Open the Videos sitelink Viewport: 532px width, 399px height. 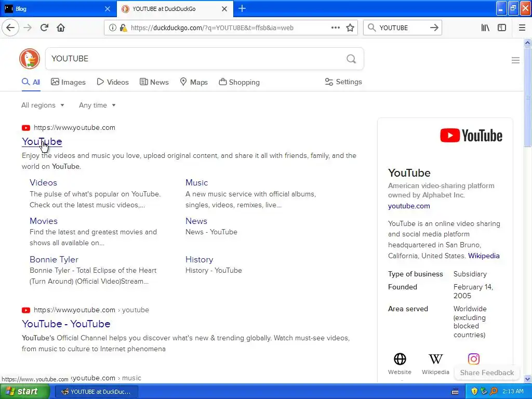coord(44,182)
